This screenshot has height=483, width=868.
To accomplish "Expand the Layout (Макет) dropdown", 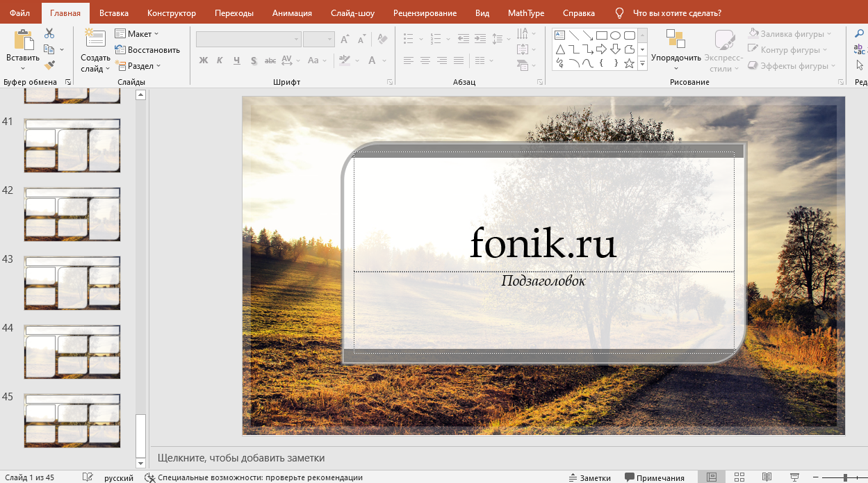I will click(x=136, y=34).
